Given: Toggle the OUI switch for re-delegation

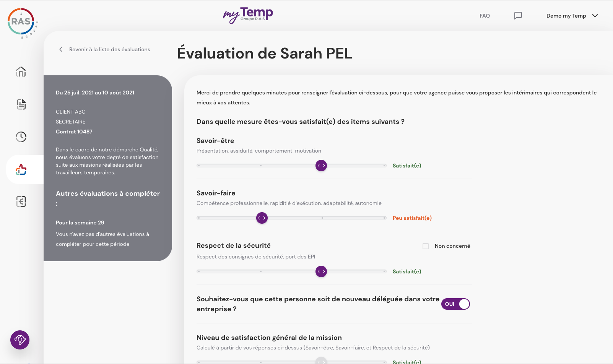Looking at the screenshot, I should tap(455, 304).
